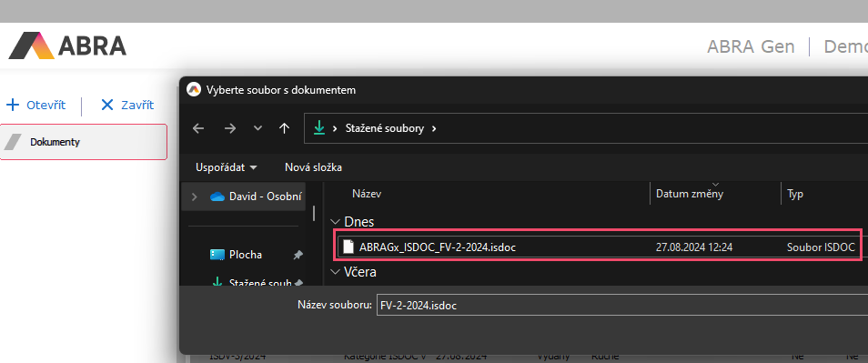Click the OneDrive cloud icon

[217, 197]
